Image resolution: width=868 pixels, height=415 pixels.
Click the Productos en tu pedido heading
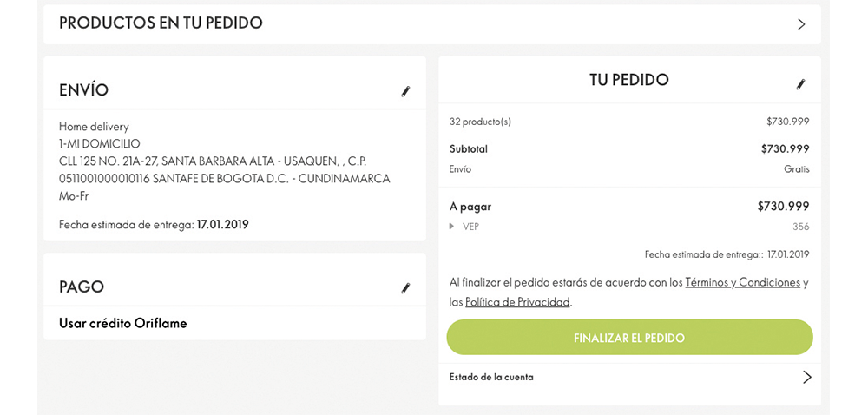161,23
